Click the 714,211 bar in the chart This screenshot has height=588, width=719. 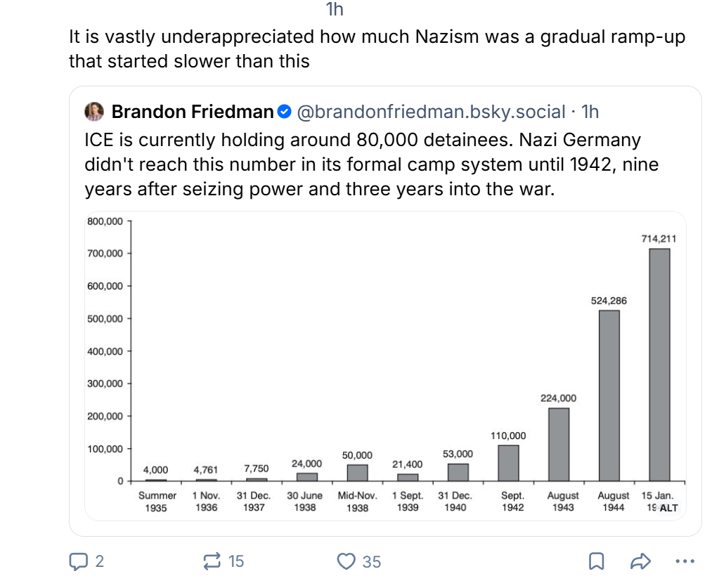659,365
